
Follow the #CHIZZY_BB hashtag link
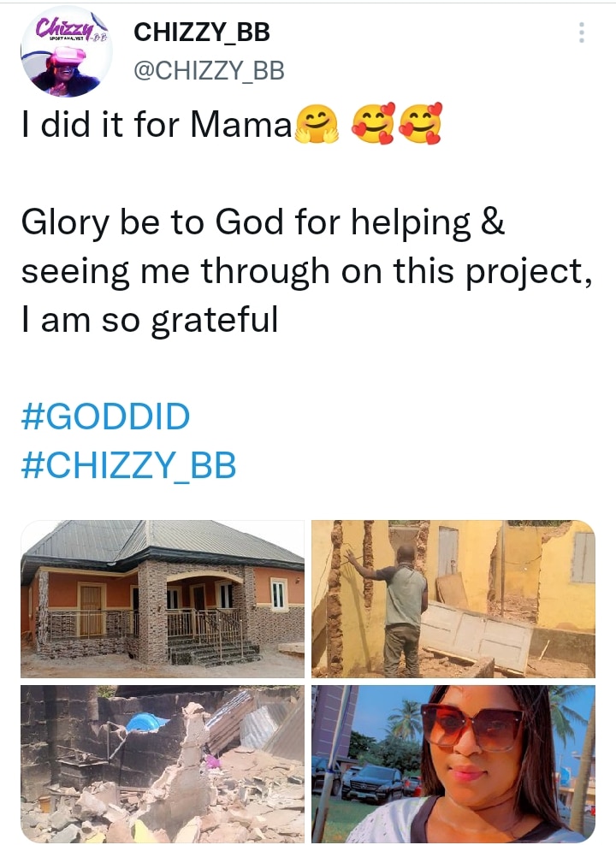coord(128,466)
